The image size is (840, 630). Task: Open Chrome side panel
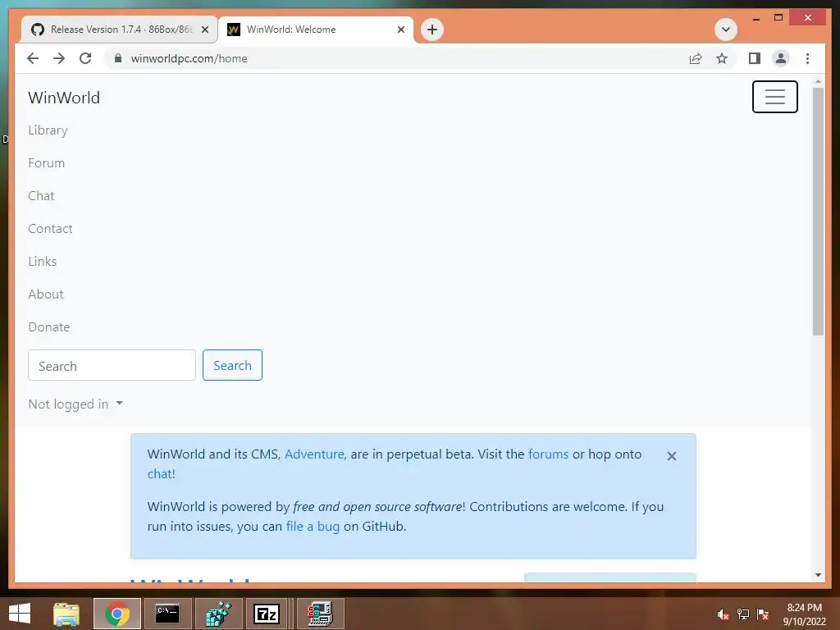pos(755,58)
